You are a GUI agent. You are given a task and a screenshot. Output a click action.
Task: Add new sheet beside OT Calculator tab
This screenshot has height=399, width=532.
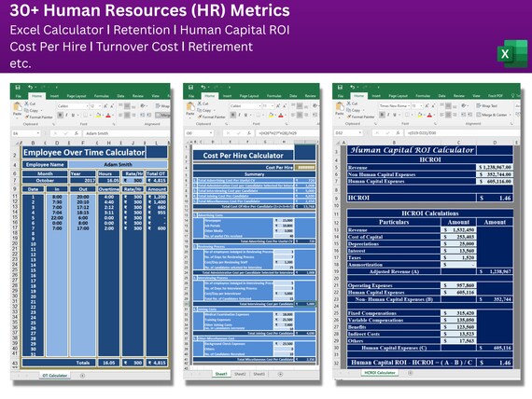coord(82,376)
